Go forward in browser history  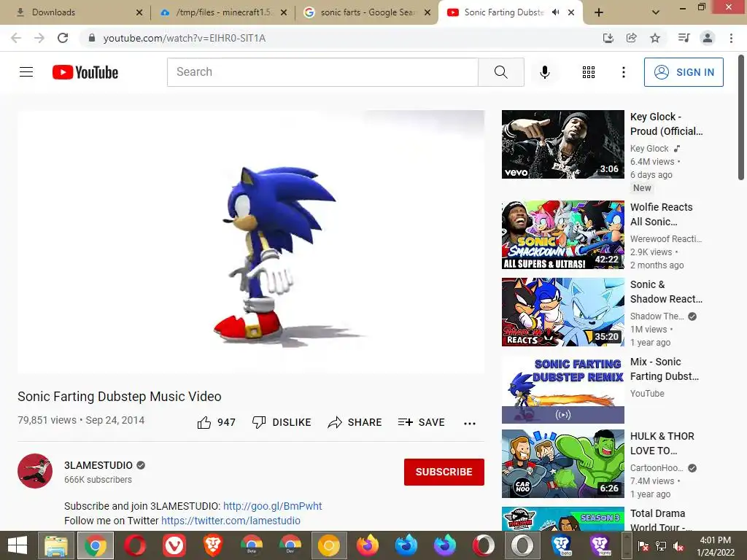click(39, 38)
